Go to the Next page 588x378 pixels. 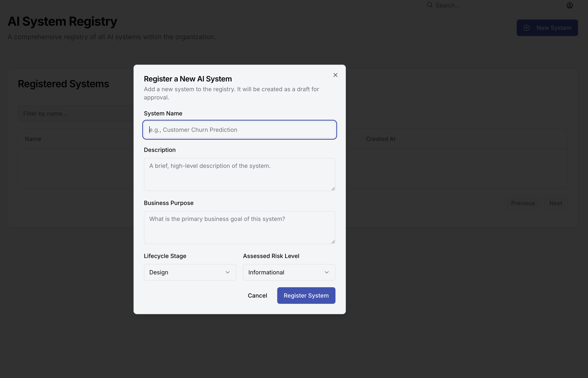[x=555, y=203]
